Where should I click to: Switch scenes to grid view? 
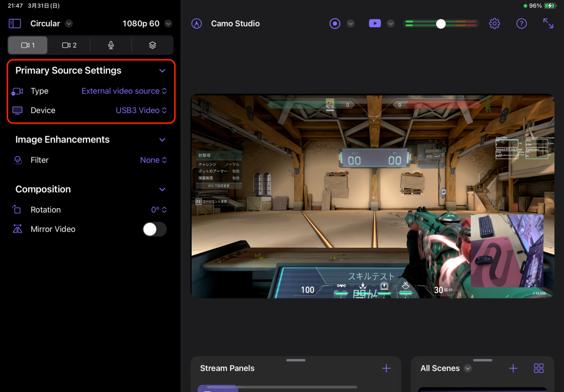point(539,368)
